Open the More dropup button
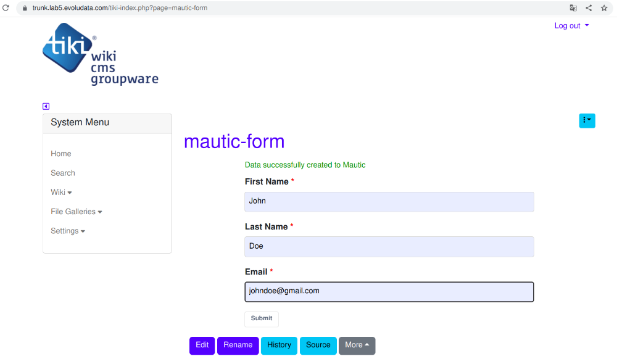617x364 pixels. 357,345
